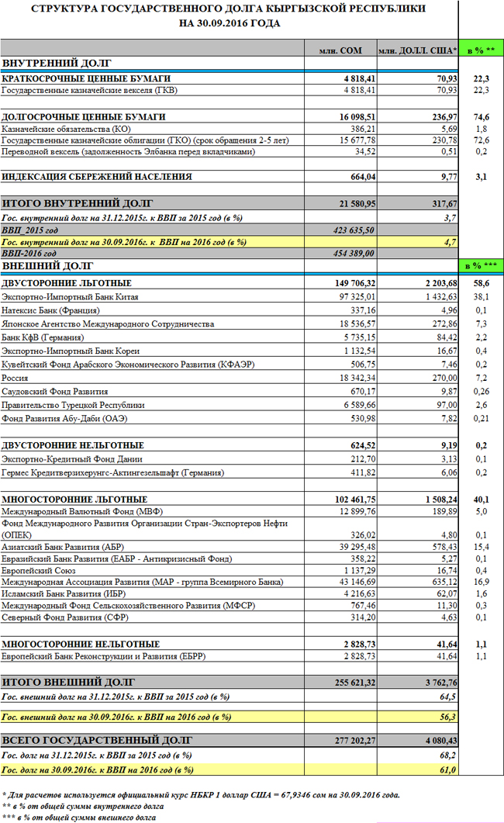504x823 pixels.
Task: Select the 'ДВУСТОРОННИЕ НЕЛЬГОТНЫЕ' row label
Action: [72, 445]
